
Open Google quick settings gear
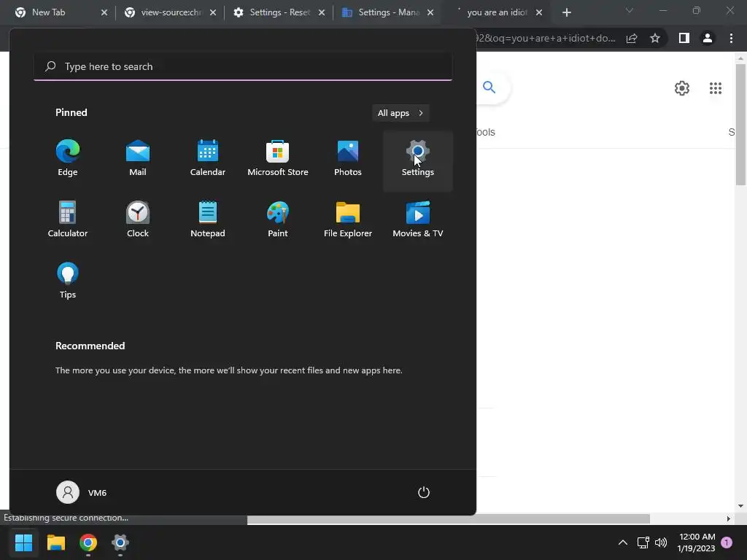pyautogui.click(x=682, y=88)
